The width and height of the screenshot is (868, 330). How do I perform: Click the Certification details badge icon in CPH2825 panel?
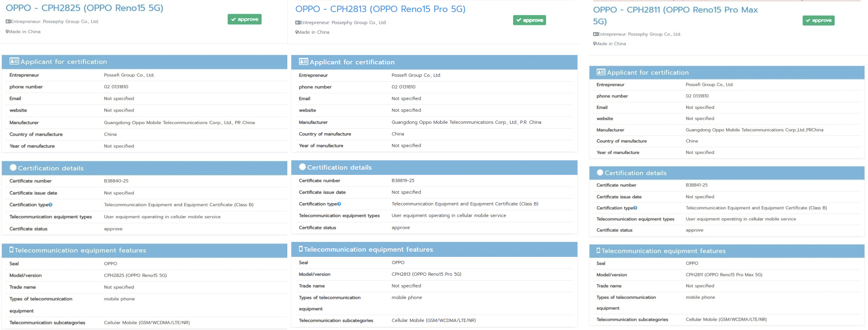[x=13, y=168]
